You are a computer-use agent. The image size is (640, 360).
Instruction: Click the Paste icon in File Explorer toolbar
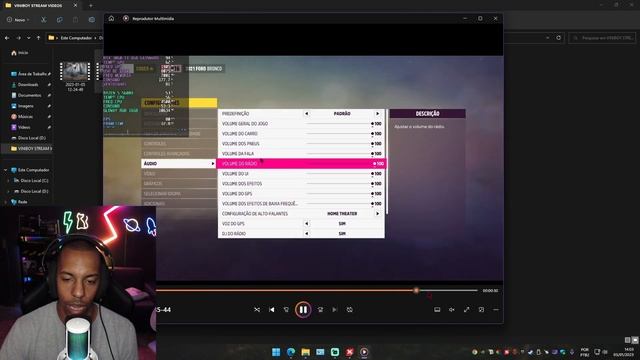tap(76, 20)
